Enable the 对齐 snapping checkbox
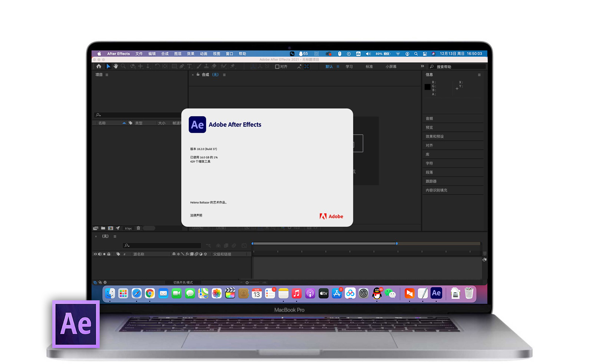This screenshot has height=364, width=593. tap(277, 67)
